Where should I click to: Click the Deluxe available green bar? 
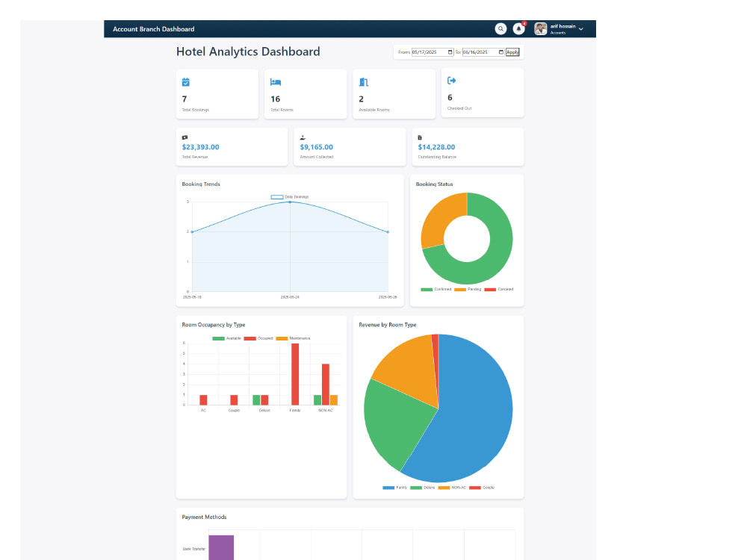tap(256, 400)
